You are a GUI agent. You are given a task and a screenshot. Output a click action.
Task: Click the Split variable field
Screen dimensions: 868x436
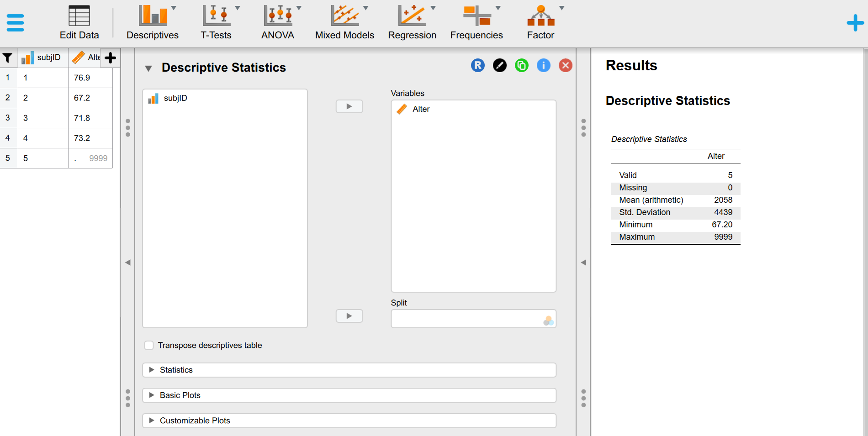pyautogui.click(x=474, y=319)
